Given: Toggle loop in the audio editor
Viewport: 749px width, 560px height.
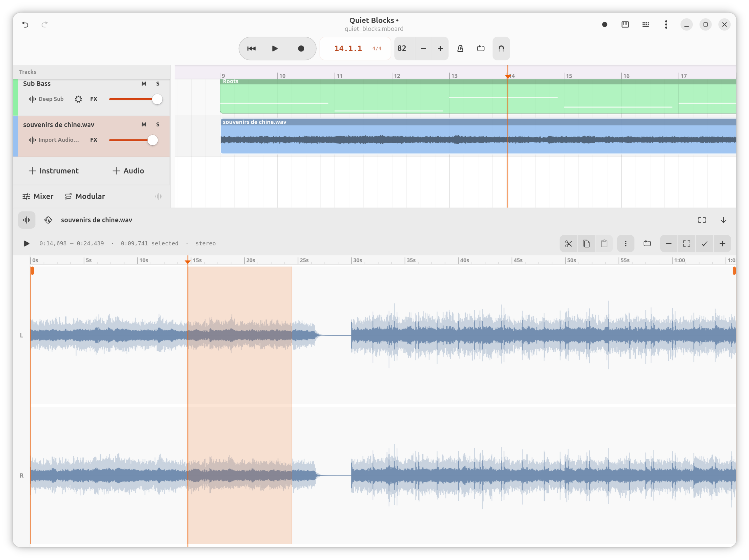Looking at the screenshot, I should click(647, 244).
